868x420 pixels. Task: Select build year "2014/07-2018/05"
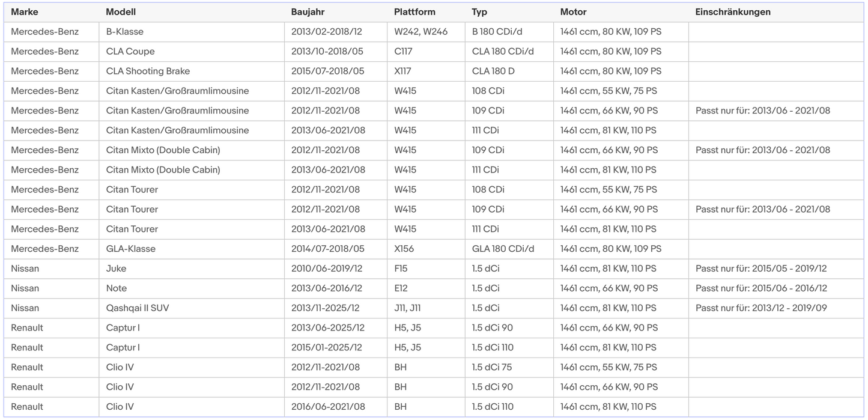click(328, 249)
